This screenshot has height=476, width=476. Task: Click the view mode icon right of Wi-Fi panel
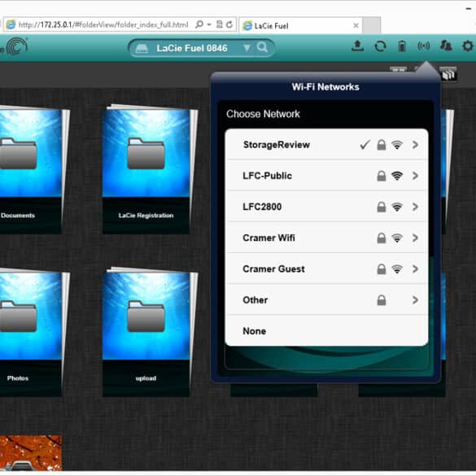(x=448, y=74)
